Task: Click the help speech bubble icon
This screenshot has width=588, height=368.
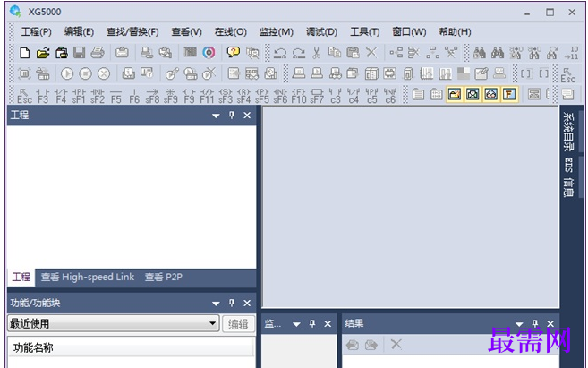Action: coord(234,52)
